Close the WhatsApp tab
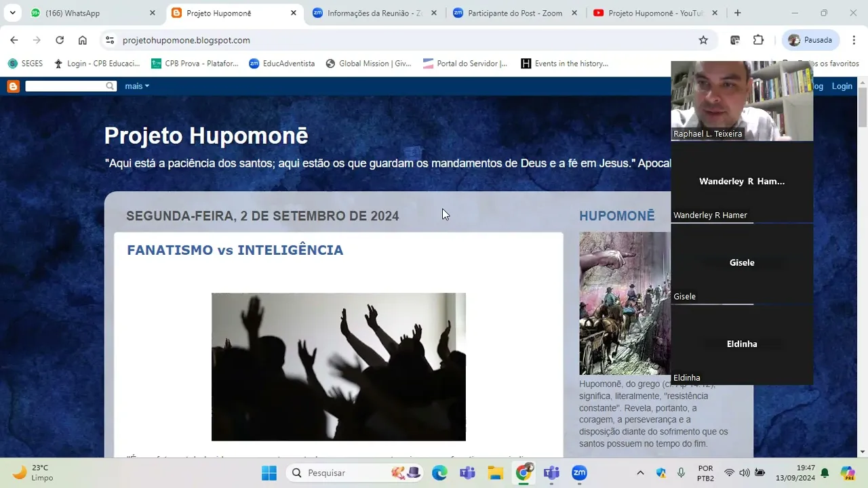The image size is (868, 488). (x=153, y=13)
